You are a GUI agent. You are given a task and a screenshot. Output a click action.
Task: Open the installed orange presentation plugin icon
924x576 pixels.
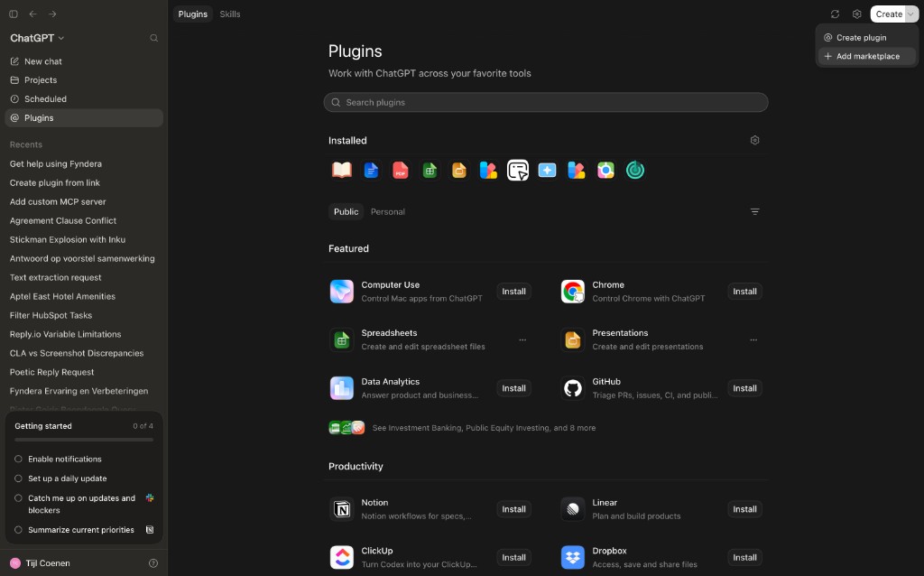point(459,171)
